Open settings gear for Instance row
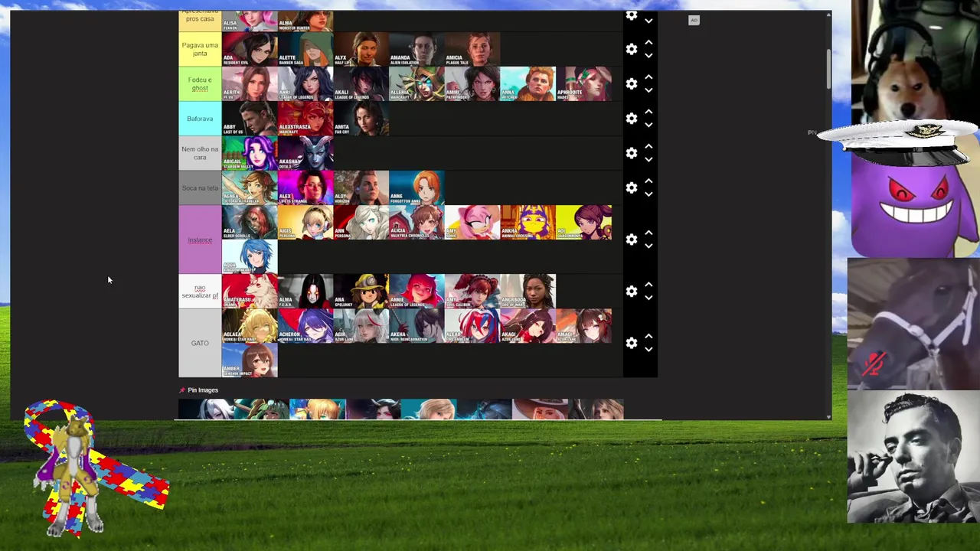Image resolution: width=980 pixels, height=551 pixels. point(631,240)
